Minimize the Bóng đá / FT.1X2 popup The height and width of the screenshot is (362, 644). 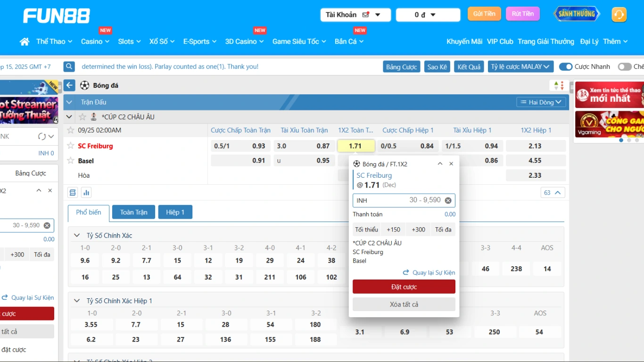440,164
